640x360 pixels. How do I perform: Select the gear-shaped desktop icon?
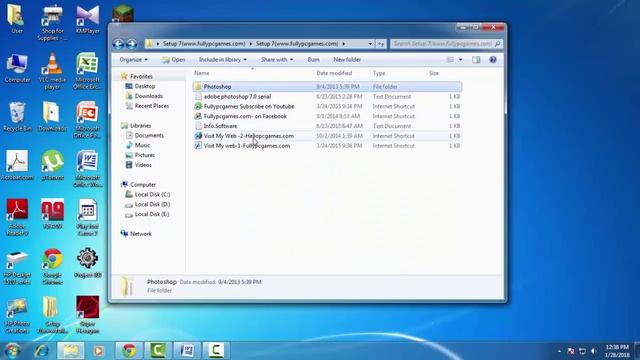(87, 263)
